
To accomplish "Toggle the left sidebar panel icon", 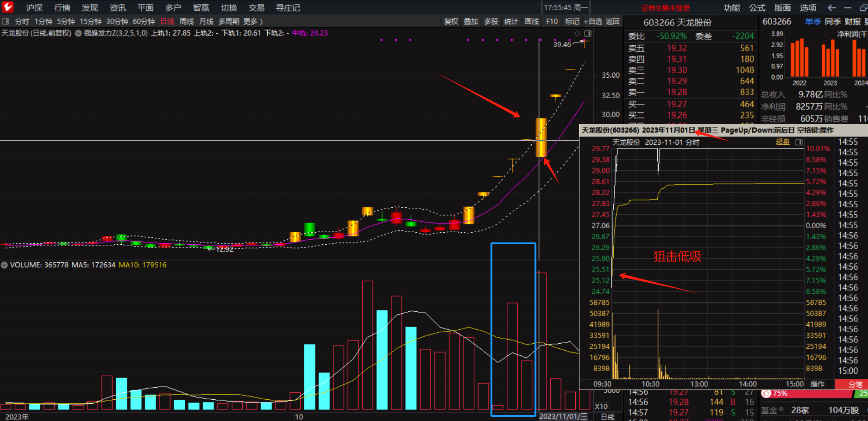I will (6, 21).
